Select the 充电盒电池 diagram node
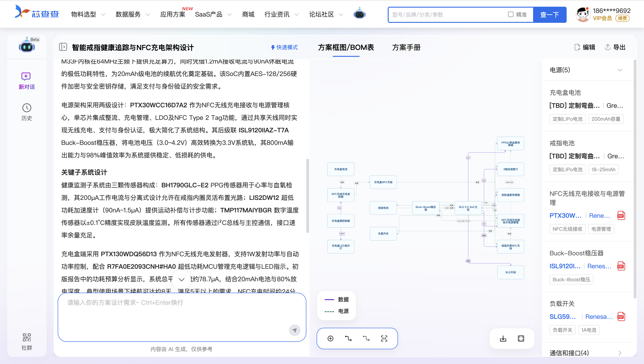The height and width of the screenshot is (364, 644). click(341, 169)
